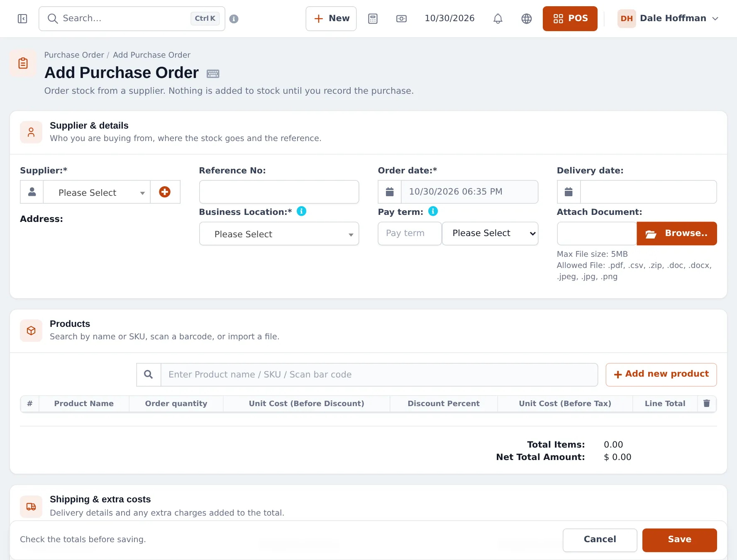Click the Discount Percent column header
The image size is (737, 560).
pyautogui.click(x=444, y=403)
